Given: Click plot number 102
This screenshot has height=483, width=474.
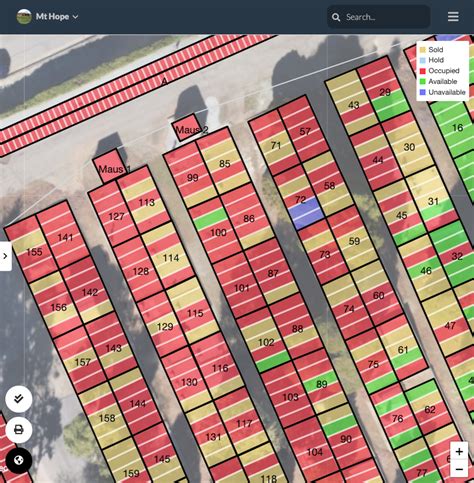Looking at the screenshot, I should [266, 343].
